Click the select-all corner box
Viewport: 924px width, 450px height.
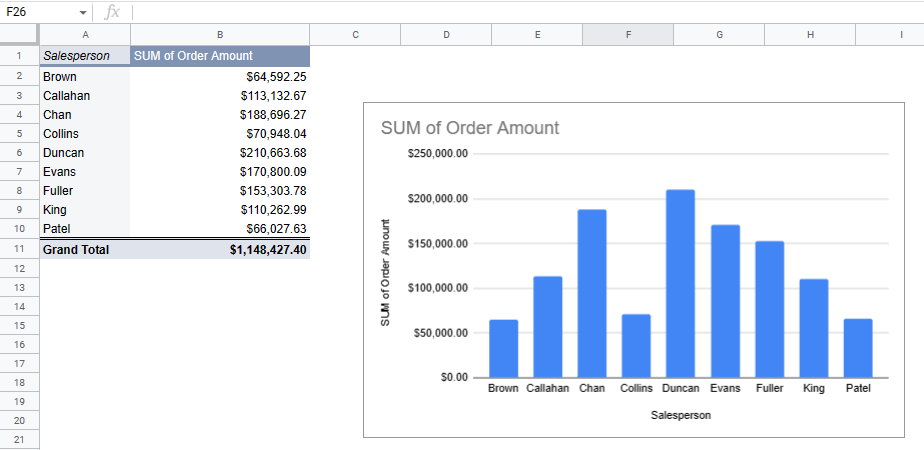tap(19, 35)
